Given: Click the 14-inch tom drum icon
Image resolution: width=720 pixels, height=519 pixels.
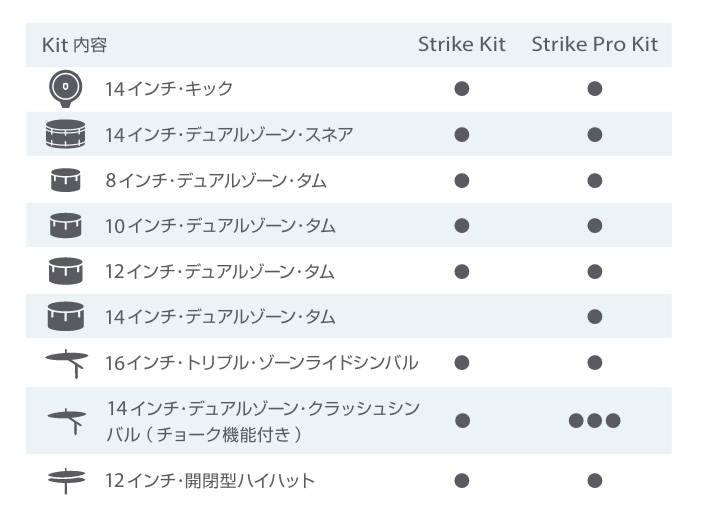Looking at the screenshot, I should [66, 316].
